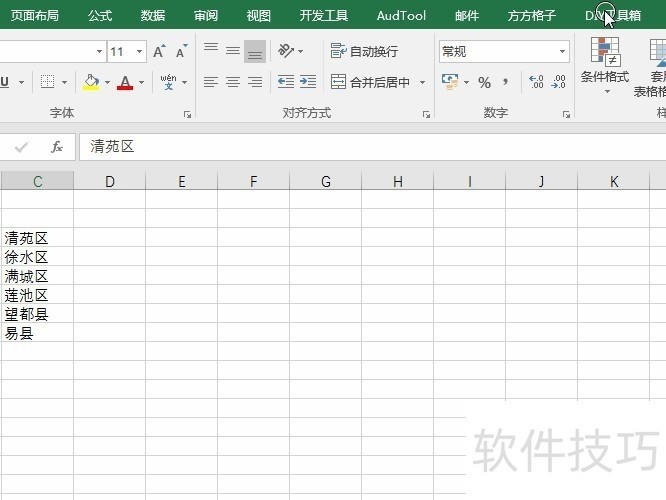Select column D header

(x=110, y=181)
